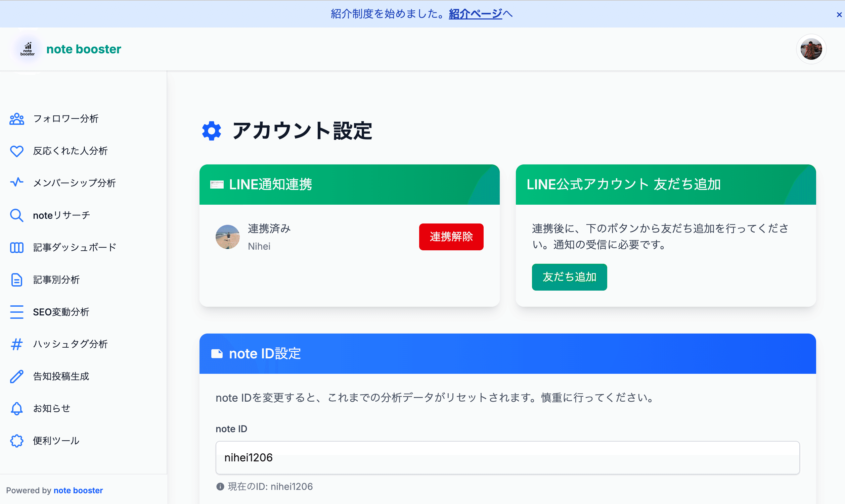Open the user profile avatar menu
This screenshot has height=504, width=845.
(811, 49)
